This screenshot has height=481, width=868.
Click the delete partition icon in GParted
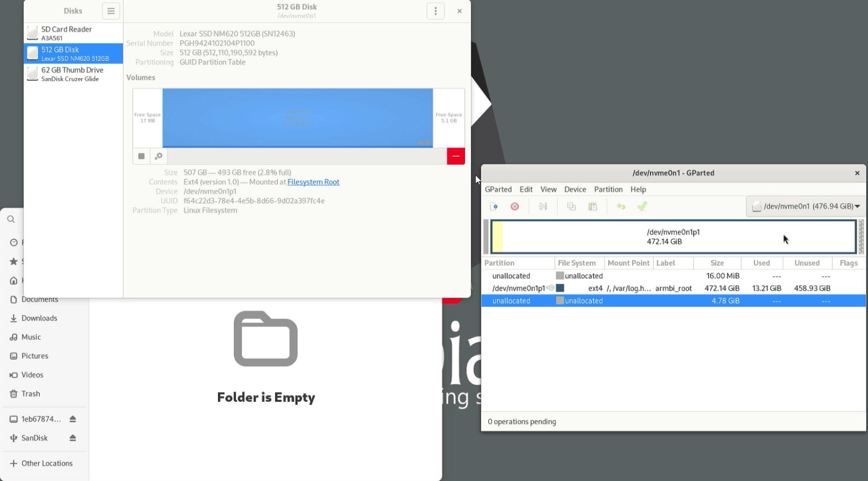pyautogui.click(x=515, y=207)
